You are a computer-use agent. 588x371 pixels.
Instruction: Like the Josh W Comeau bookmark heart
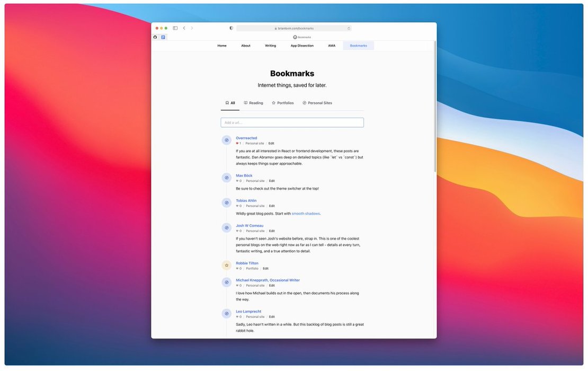tap(238, 231)
